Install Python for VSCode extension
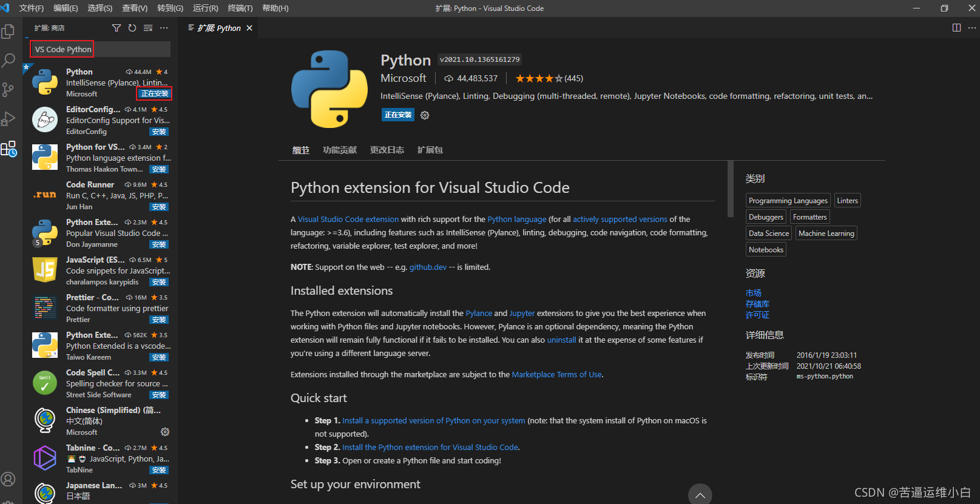The height and width of the screenshot is (504, 980). [159, 169]
